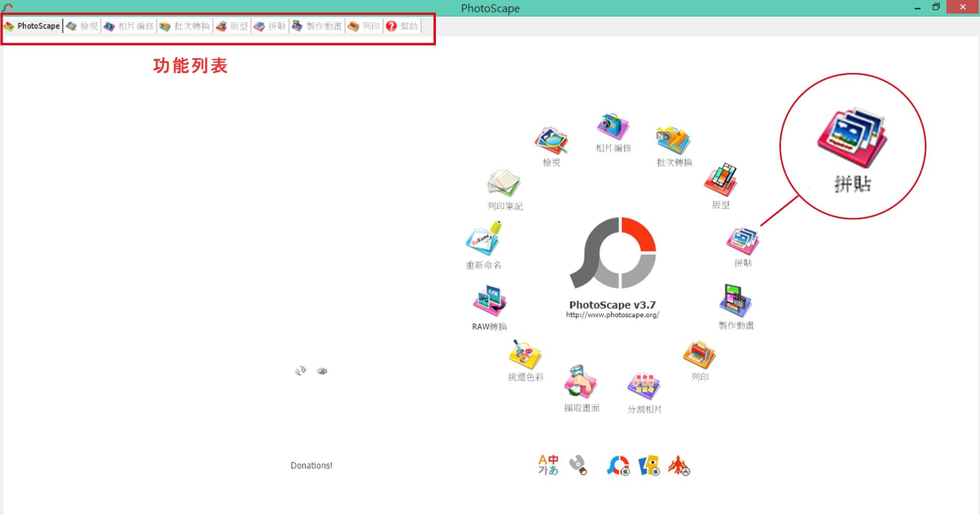Click red winged App Store icon
The image size is (980, 515).
(679, 465)
